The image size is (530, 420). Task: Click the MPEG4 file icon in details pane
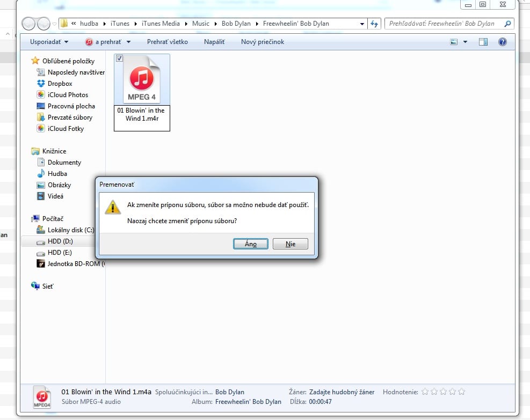(42, 397)
